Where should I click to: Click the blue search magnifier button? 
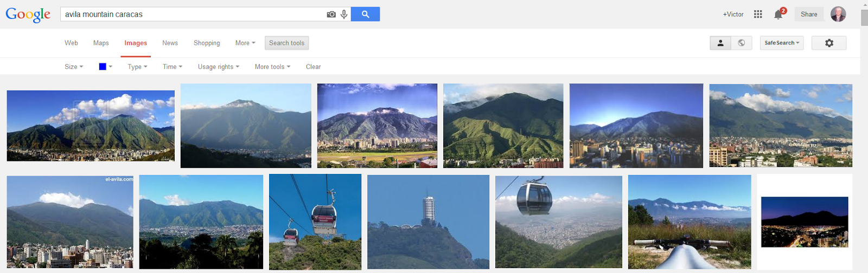coord(365,14)
